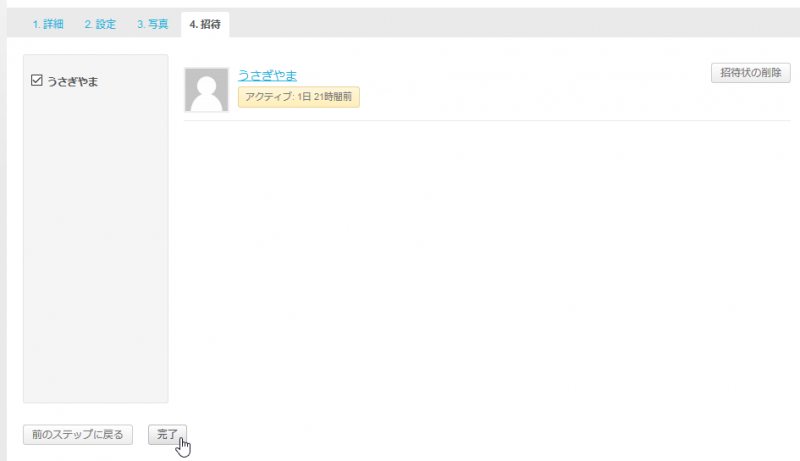800x461 pixels.
Task: Open うさぎやま's profile picture thumbnail
Action: tap(207, 90)
